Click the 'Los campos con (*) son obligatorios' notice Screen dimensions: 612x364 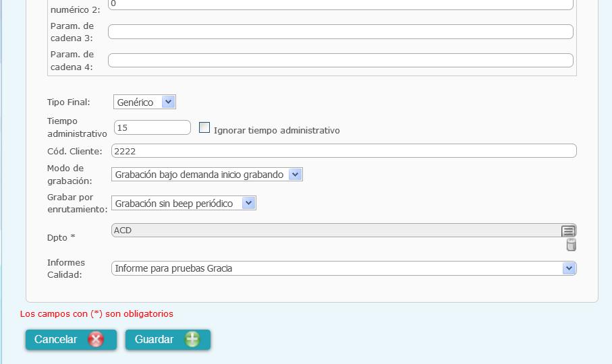click(96, 313)
